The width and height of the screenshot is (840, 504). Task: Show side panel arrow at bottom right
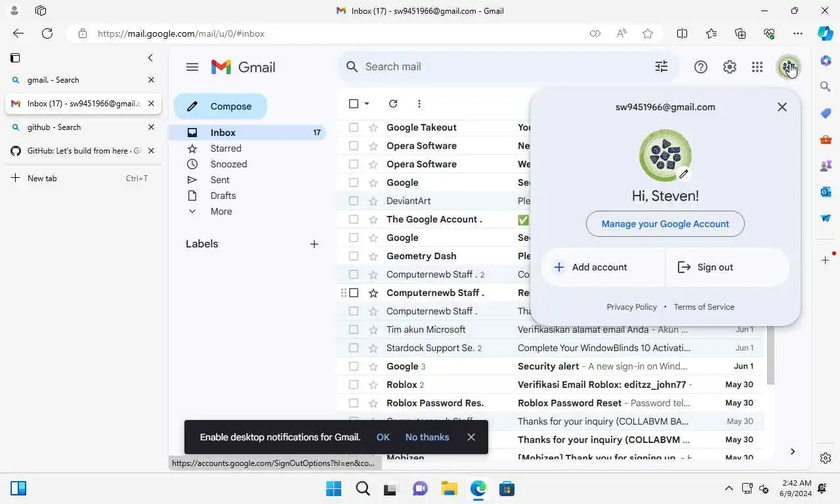pyautogui.click(x=792, y=451)
